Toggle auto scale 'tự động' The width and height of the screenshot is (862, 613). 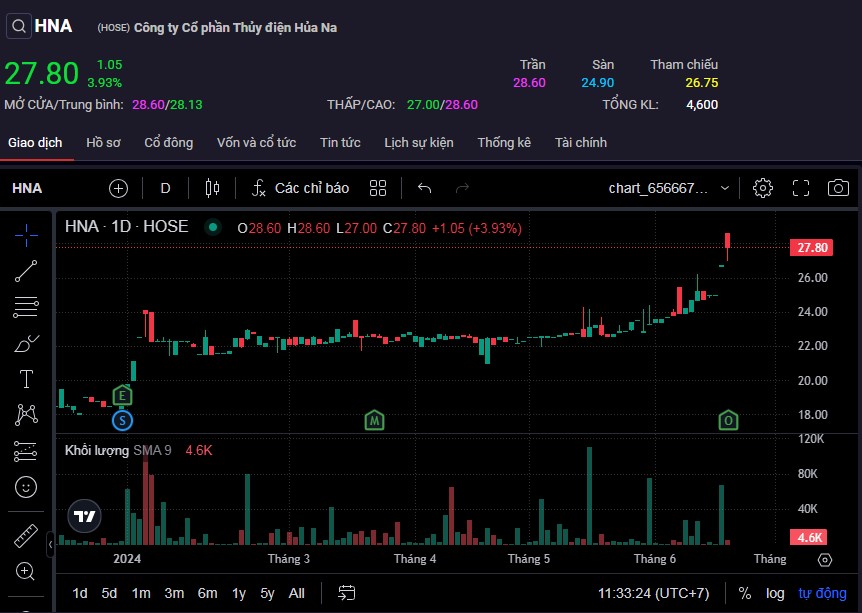point(821,593)
